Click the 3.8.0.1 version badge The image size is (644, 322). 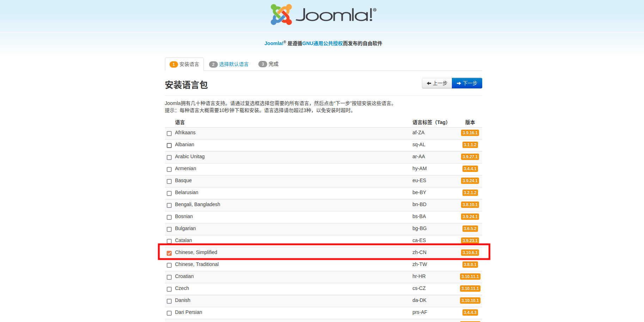(x=470, y=265)
